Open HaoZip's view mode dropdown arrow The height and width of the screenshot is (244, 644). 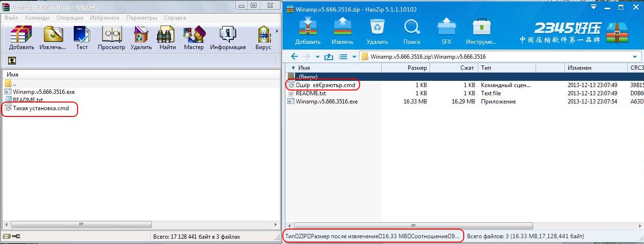tap(354, 57)
